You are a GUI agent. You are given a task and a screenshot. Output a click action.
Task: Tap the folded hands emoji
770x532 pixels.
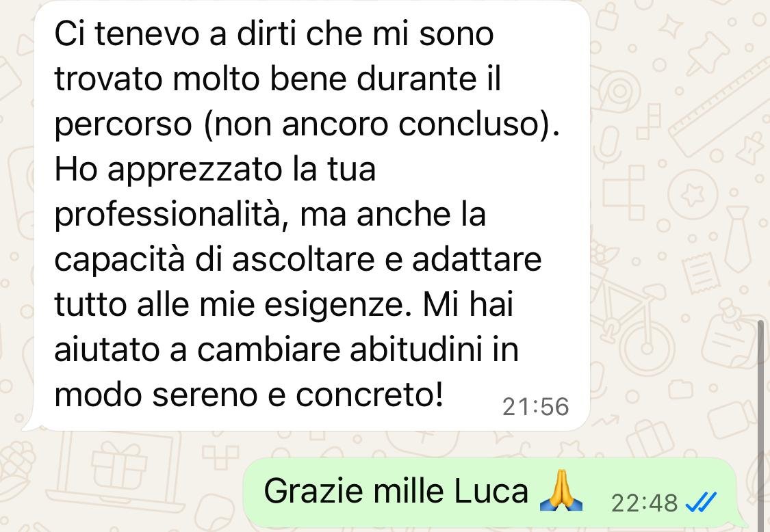(561, 491)
